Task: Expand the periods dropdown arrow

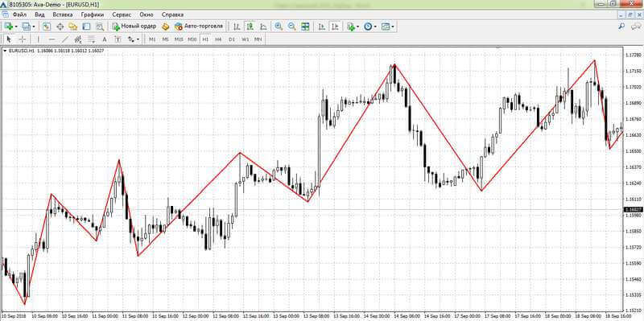Action: coord(375,27)
